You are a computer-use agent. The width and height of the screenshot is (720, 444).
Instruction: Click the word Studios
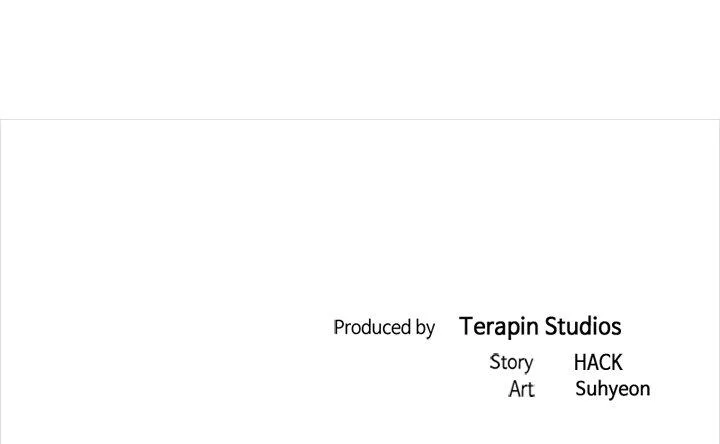(583, 327)
